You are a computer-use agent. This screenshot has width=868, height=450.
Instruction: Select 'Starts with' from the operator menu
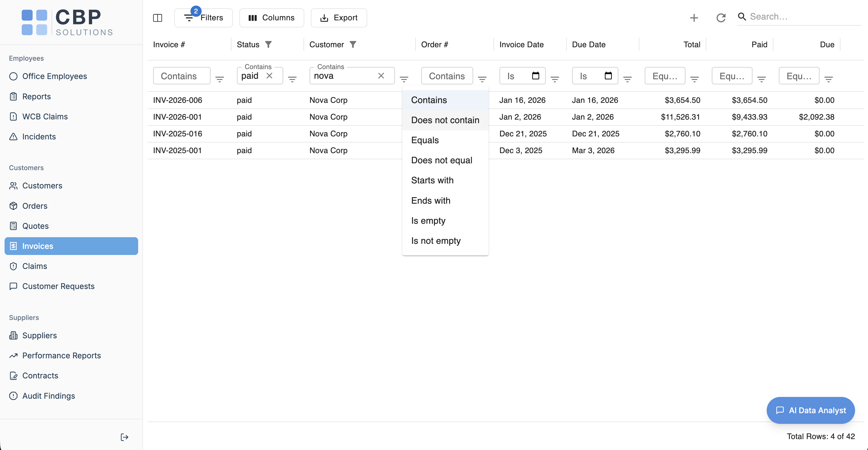432,180
